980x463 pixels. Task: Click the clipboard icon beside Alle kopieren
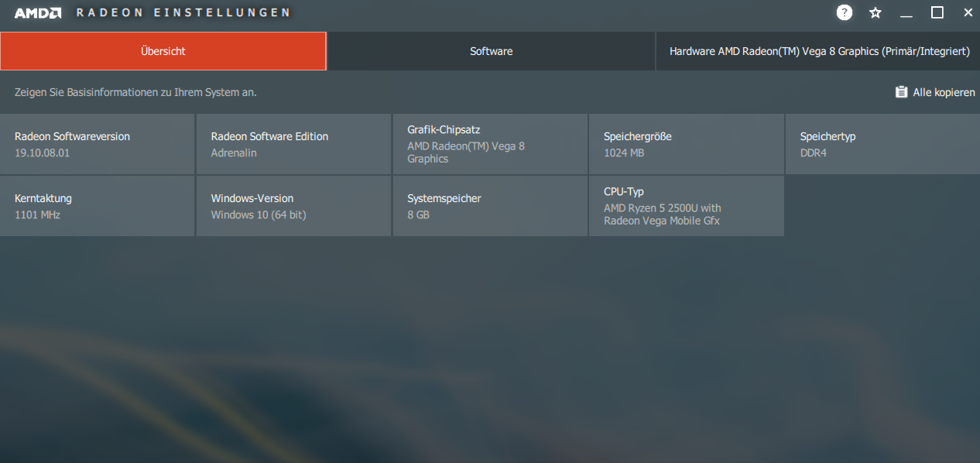click(x=901, y=92)
